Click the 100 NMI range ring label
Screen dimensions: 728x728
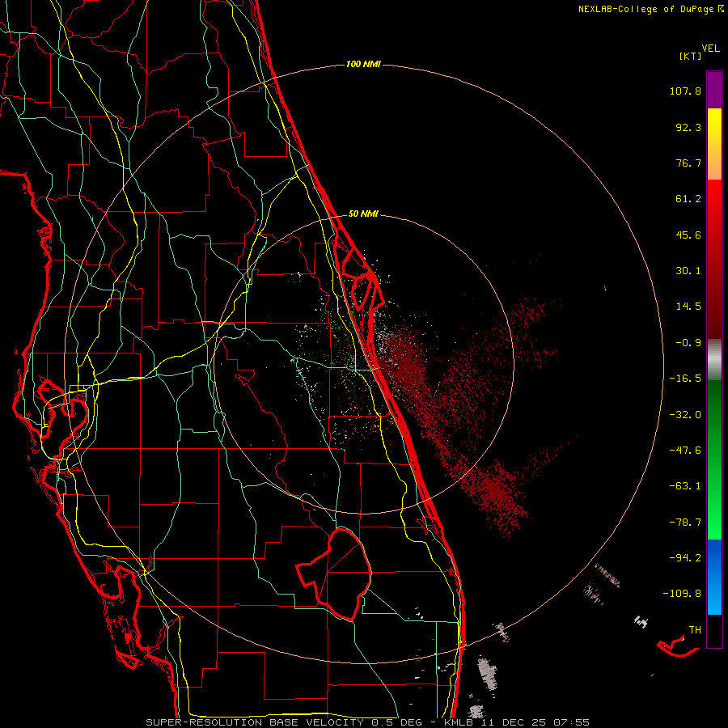[x=363, y=64]
